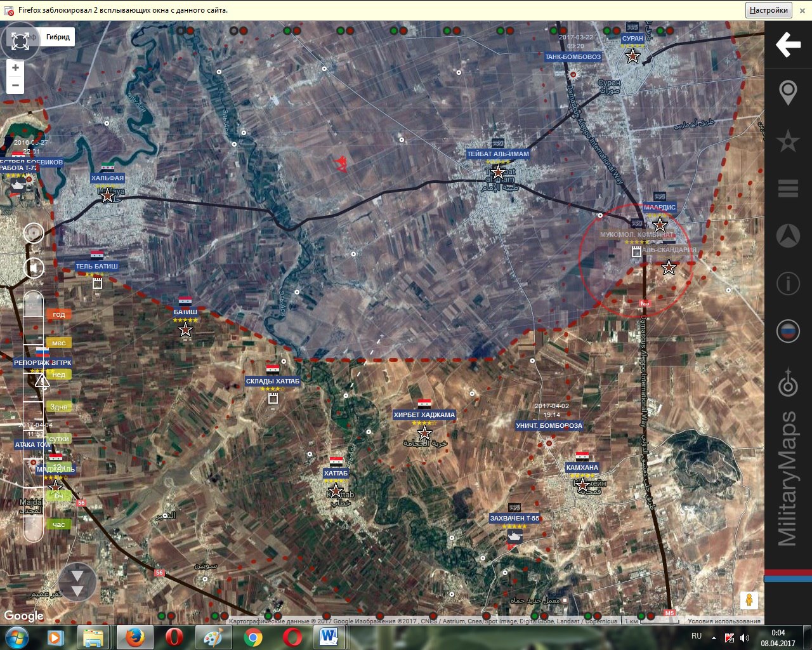
Task: Expand panel with double down arrows
Action: point(77,583)
